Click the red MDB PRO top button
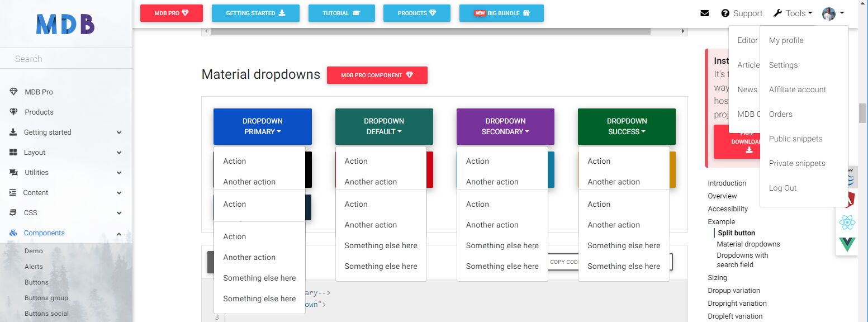The image size is (868, 322). pos(172,13)
